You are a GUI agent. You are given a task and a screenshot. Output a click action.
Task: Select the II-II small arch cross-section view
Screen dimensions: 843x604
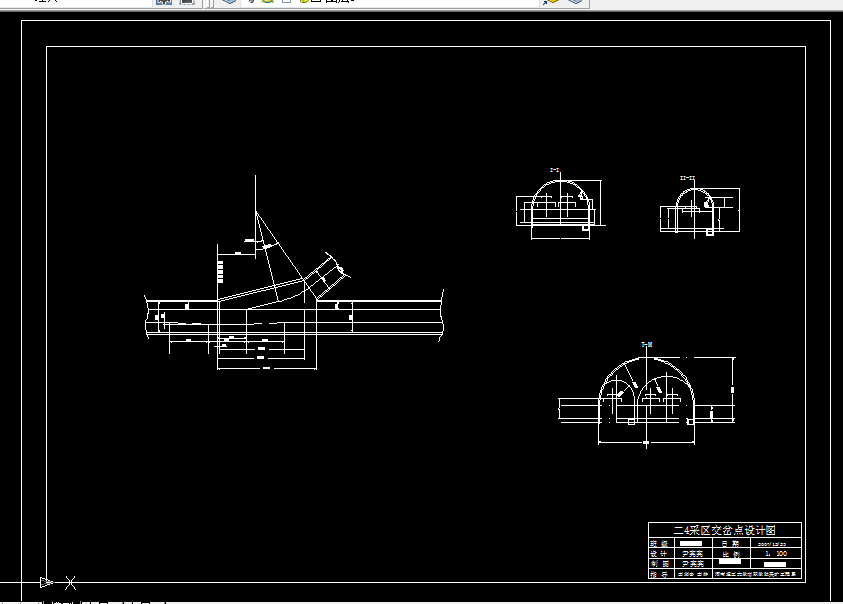tap(700, 206)
